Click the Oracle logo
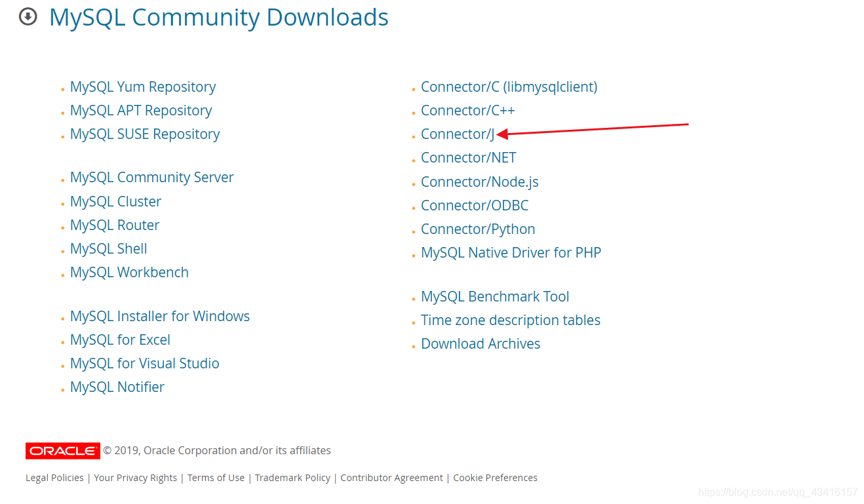 [x=63, y=451]
